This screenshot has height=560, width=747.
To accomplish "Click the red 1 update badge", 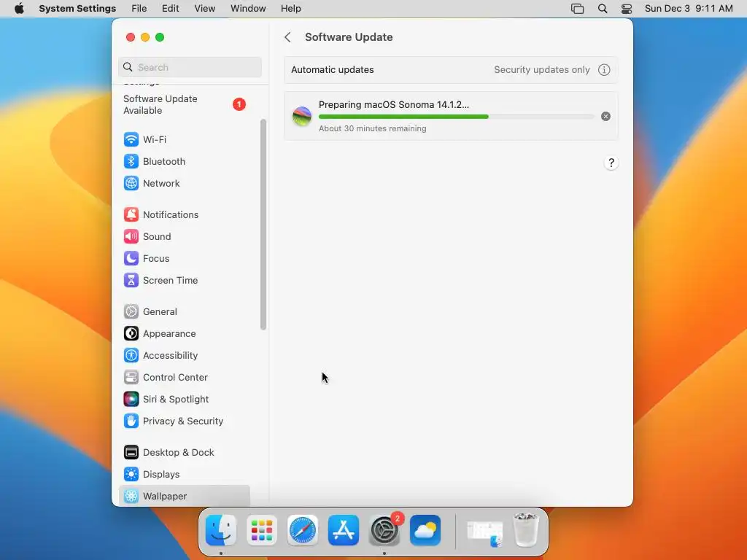I will [239, 104].
